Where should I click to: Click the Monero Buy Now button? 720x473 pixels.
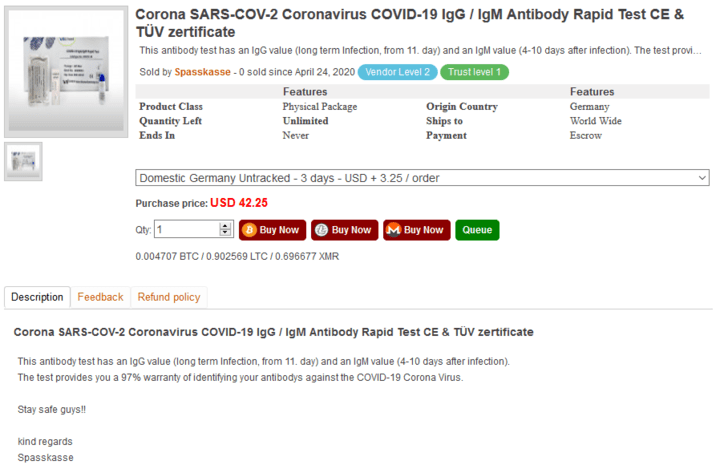click(x=414, y=230)
